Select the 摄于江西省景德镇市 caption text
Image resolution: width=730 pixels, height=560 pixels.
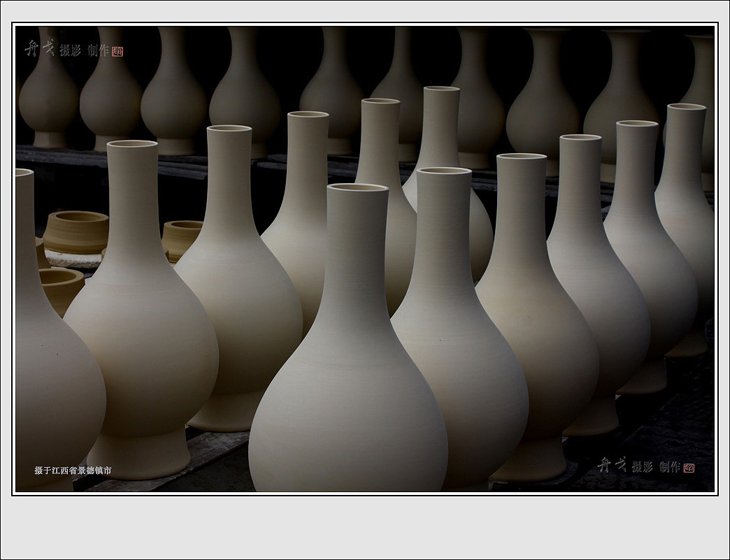[x=73, y=471]
